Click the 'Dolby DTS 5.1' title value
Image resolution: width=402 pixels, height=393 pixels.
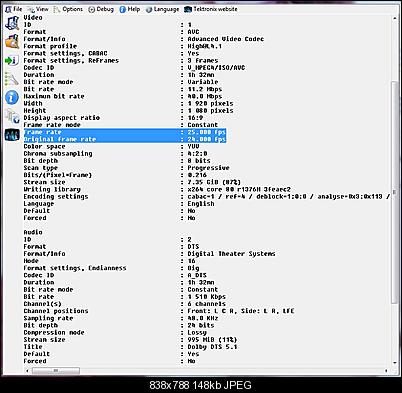coord(212,347)
